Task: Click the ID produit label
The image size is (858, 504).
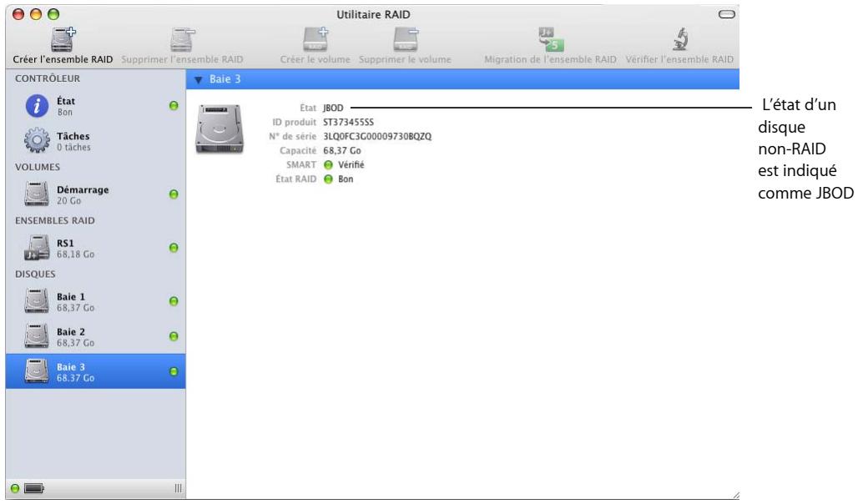Action: (x=295, y=122)
